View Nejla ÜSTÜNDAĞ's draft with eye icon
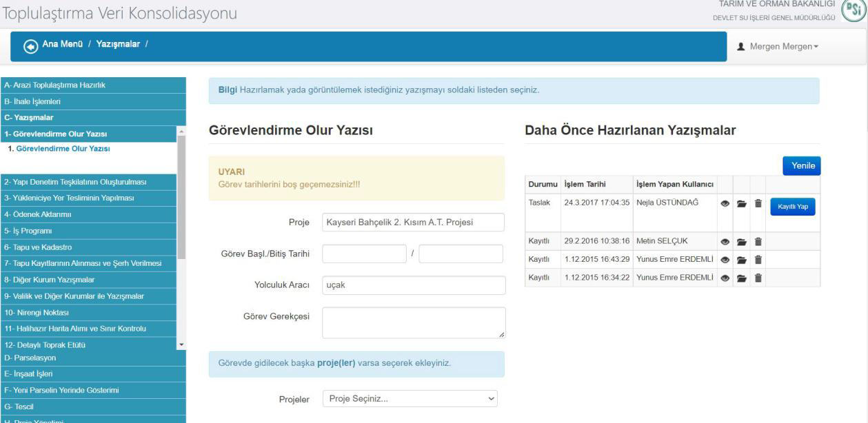The height and width of the screenshot is (423, 868). pyautogui.click(x=725, y=204)
